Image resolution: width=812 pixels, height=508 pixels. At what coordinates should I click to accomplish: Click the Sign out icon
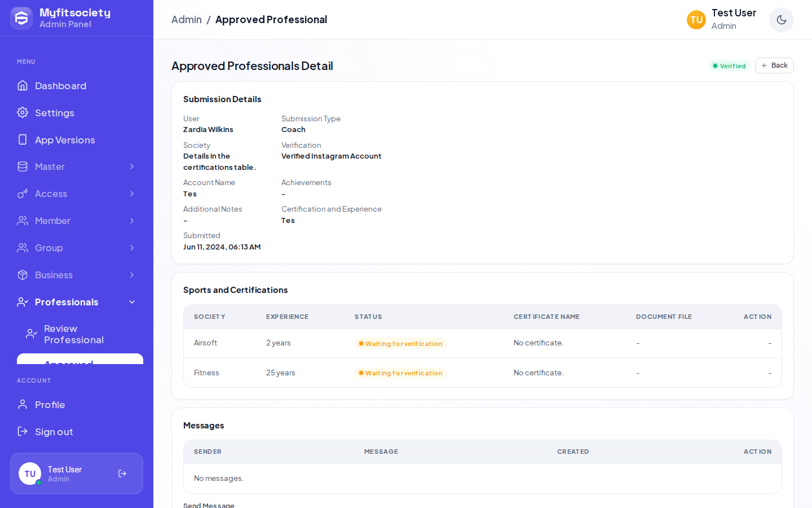tap(23, 431)
